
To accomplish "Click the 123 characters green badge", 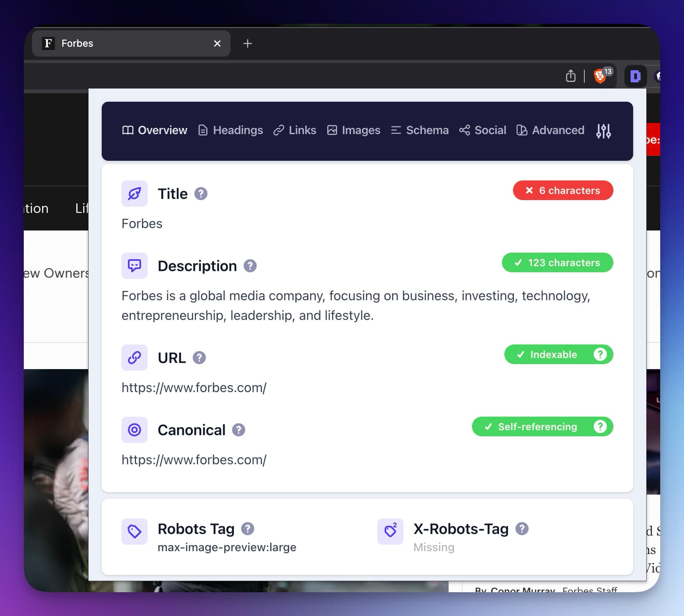I will pyautogui.click(x=557, y=263).
